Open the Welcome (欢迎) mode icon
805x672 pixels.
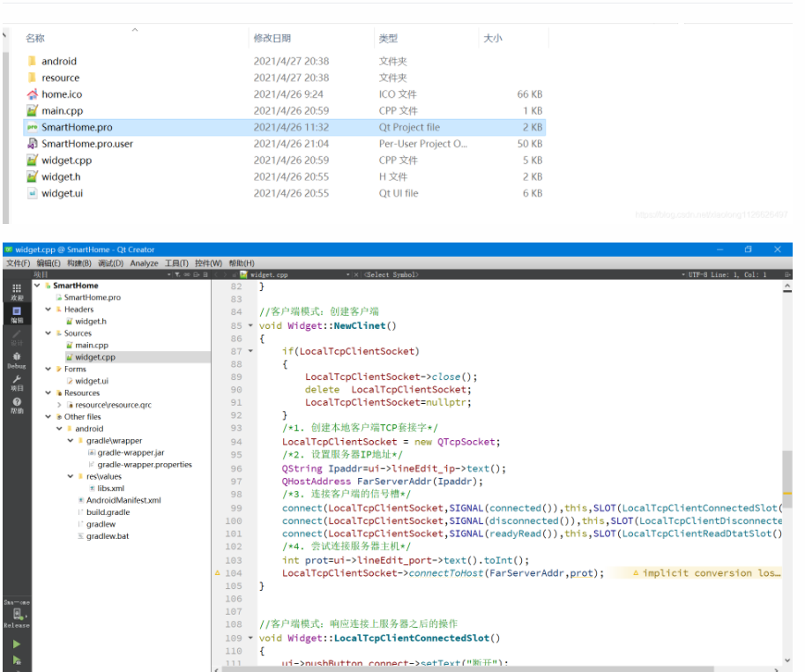(x=17, y=291)
